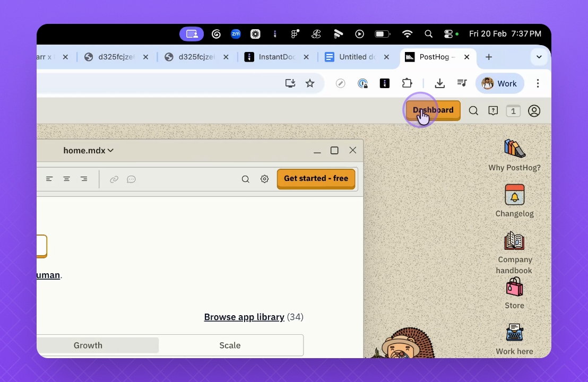Maximize the home.mdx window
Viewport: 588px width, 382px height.
(x=334, y=150)
